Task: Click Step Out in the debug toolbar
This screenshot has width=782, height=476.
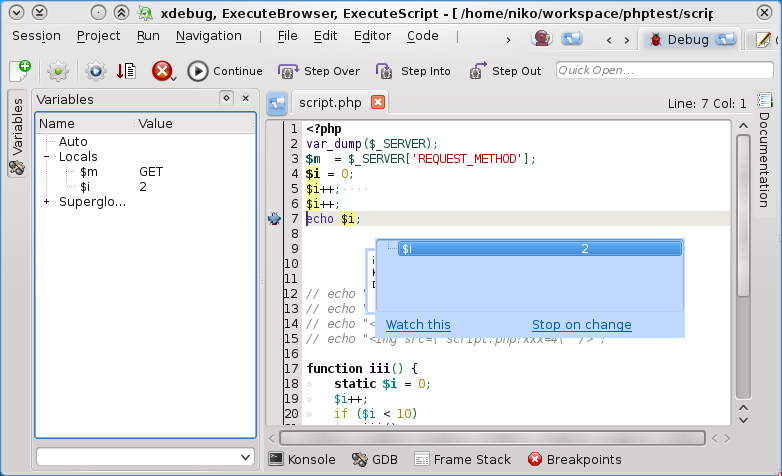Action: (x=505, y=71)
